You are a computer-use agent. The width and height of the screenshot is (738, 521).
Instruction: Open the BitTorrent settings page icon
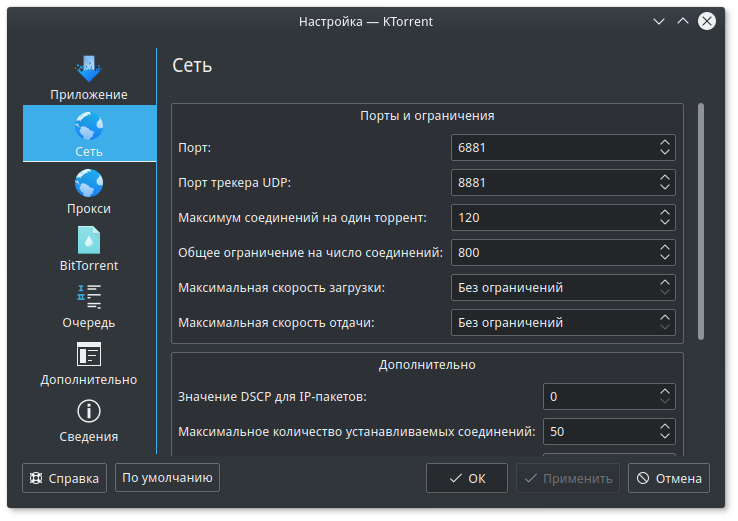(89, 240)
